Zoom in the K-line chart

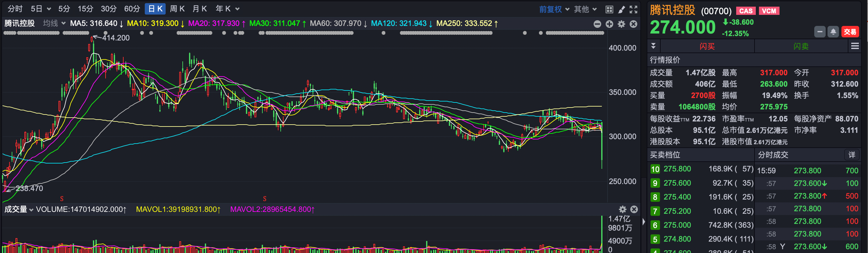click(609, 24)
